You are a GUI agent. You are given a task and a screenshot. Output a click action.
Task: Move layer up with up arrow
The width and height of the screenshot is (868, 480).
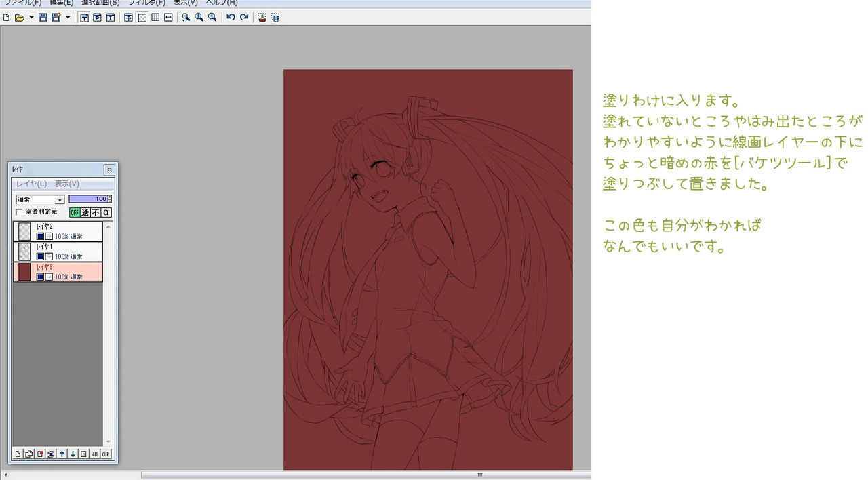pyautogui.click(x=62, y=454)
